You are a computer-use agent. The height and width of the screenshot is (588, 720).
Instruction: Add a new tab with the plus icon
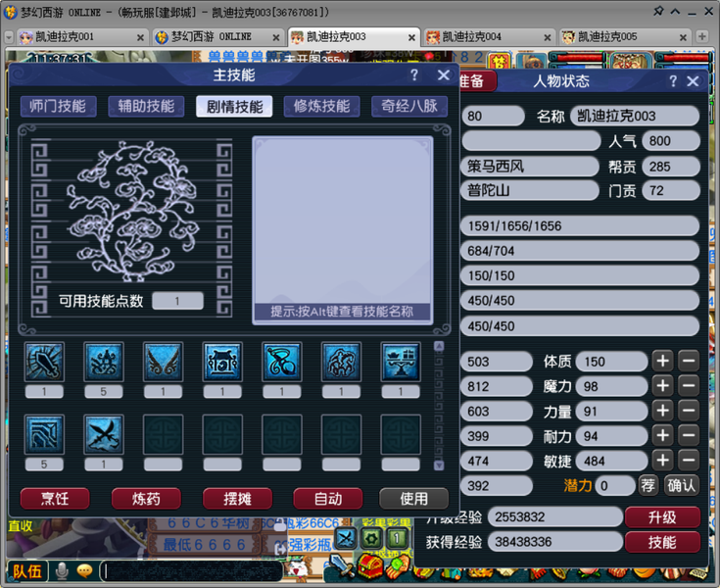point(701,36)
